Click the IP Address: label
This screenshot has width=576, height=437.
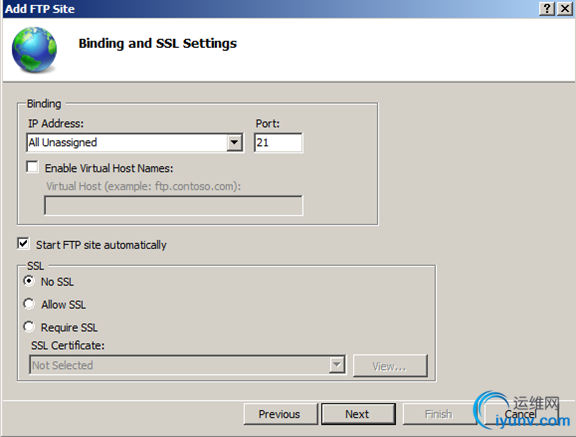point(56,123)
